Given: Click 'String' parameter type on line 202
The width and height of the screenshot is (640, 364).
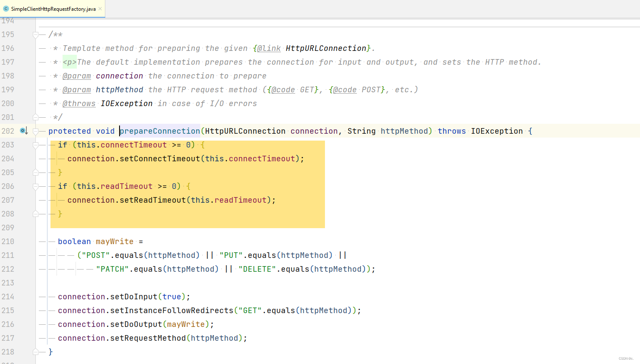Looking at the screenshot, I should click(x=362, y=131).
